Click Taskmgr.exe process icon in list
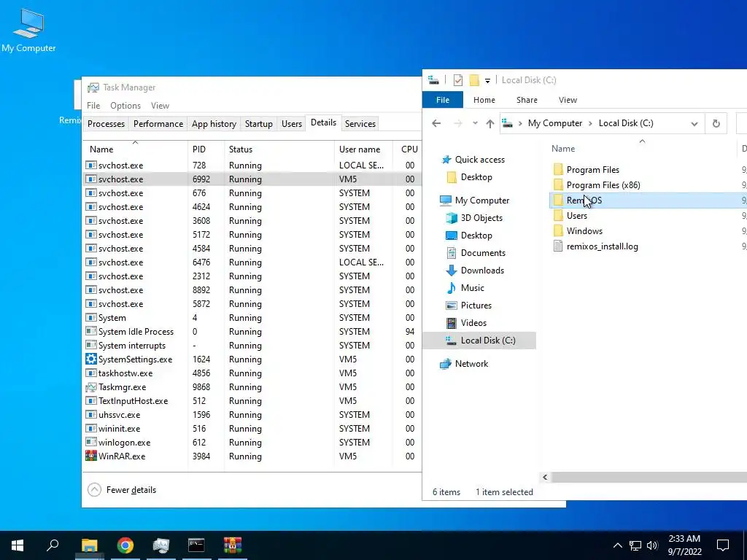The height and width of the screenshot is (560, 747). pos(90,386)
